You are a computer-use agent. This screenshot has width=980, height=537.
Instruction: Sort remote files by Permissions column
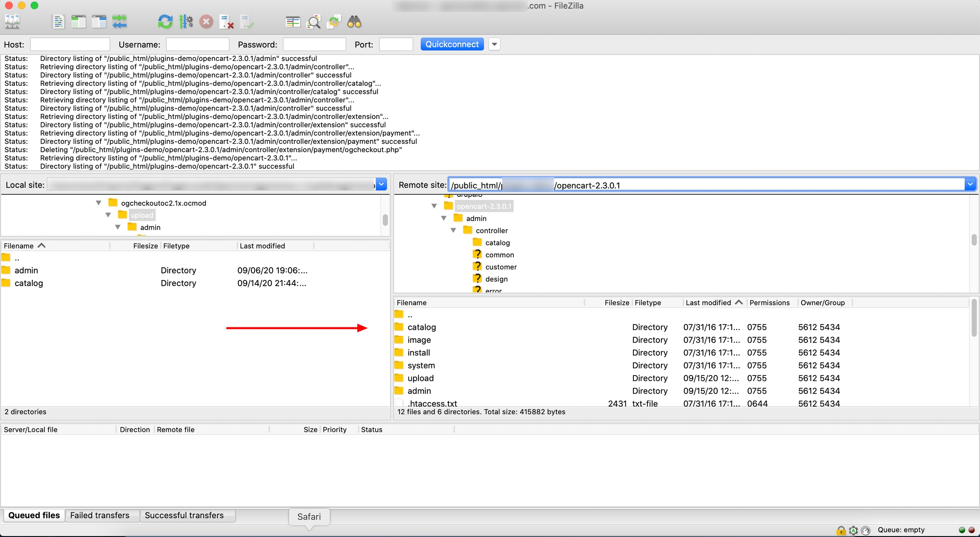coord(769,303)
